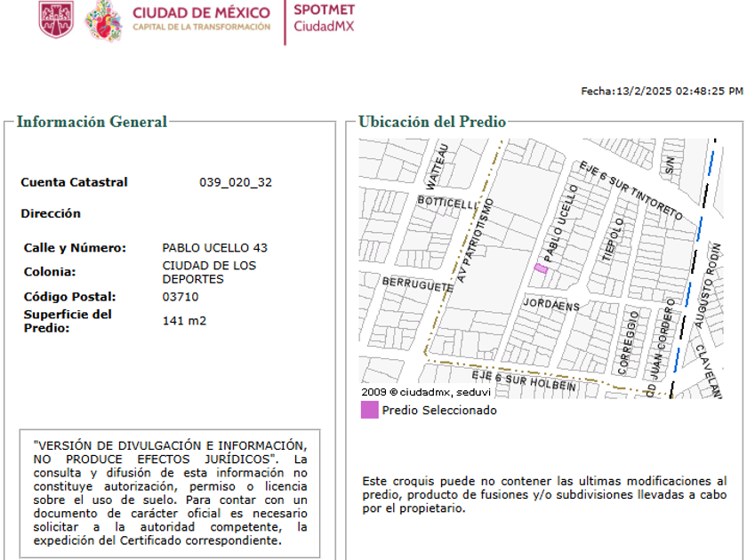The width and height of the screenshot is (747, 560).
Task: Select the value 039_020_32
Action: tap(236, 182)
